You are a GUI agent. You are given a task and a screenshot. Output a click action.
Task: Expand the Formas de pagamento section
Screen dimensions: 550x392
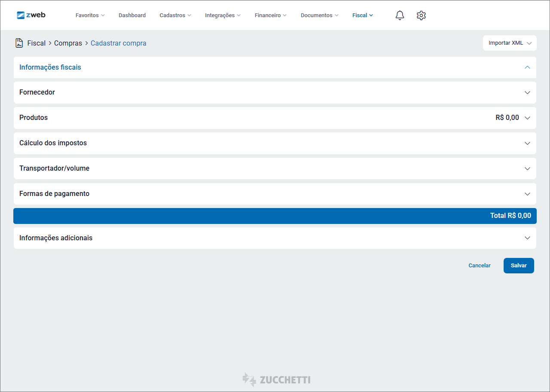click(527, 194)
